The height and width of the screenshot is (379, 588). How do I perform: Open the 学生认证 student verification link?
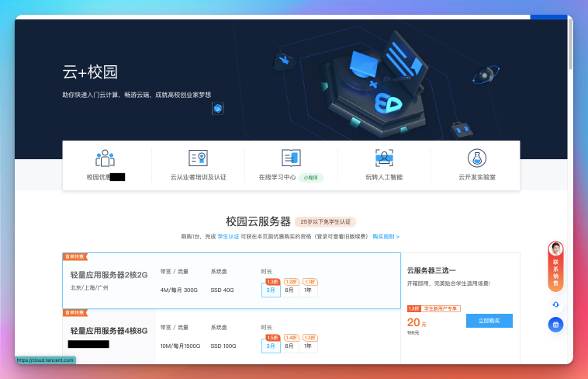click(228, 237)
